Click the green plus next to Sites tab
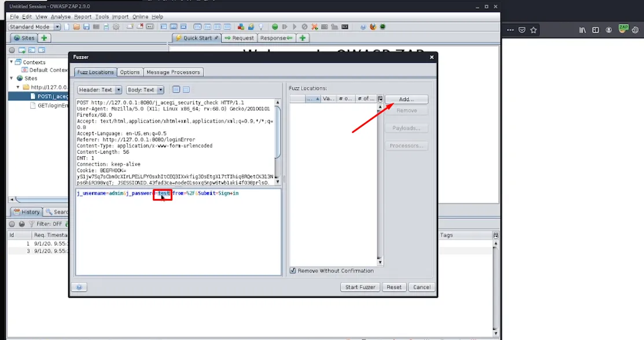The width and height of the screenshot is (644, 340). 44,38
